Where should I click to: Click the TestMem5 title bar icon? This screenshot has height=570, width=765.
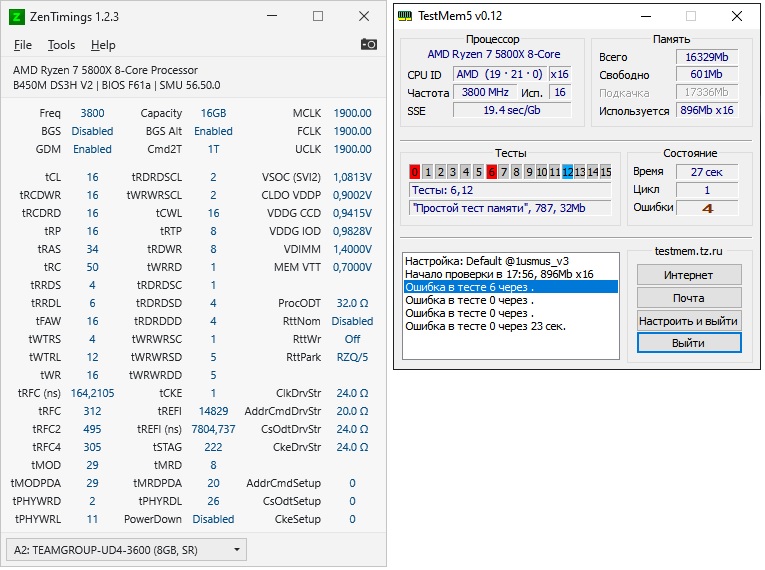(405, 16)
